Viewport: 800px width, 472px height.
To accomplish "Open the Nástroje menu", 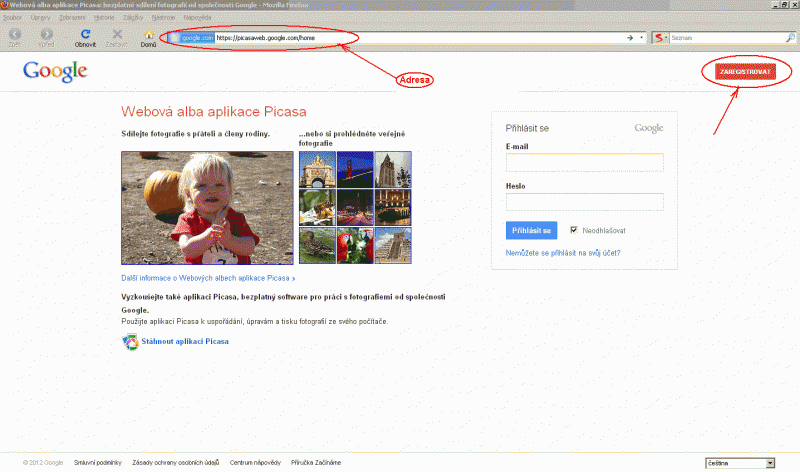I will pyautogui.click(x=163, y=17).
